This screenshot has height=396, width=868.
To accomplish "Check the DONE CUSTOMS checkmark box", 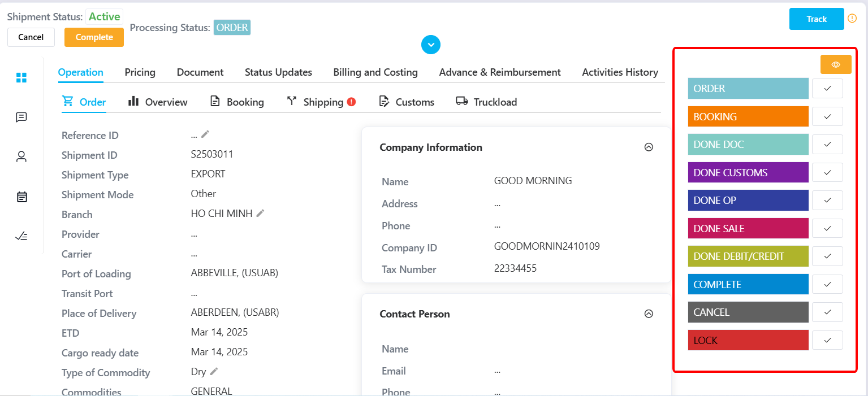I will [x=827, y=172].
